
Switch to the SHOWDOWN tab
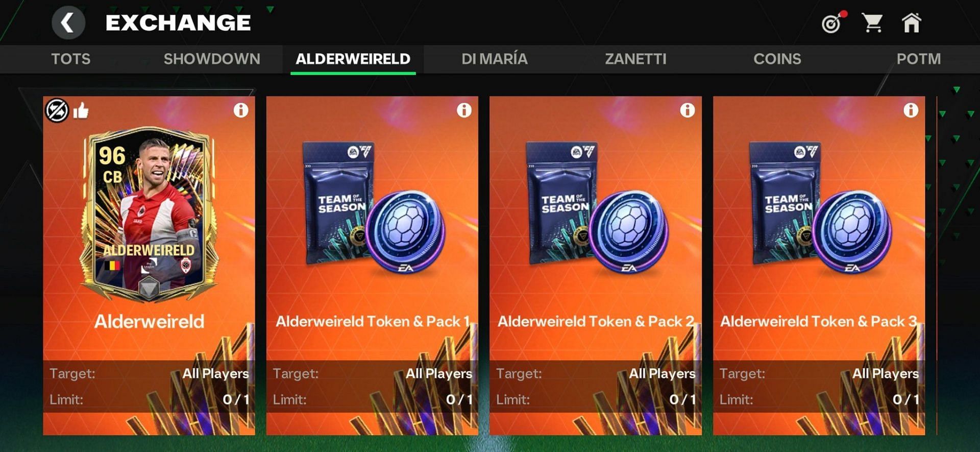[212, 59]
